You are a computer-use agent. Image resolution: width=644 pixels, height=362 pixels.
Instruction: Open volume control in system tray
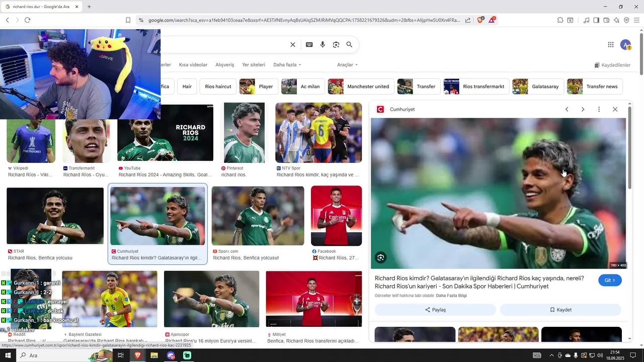[600, 355]
